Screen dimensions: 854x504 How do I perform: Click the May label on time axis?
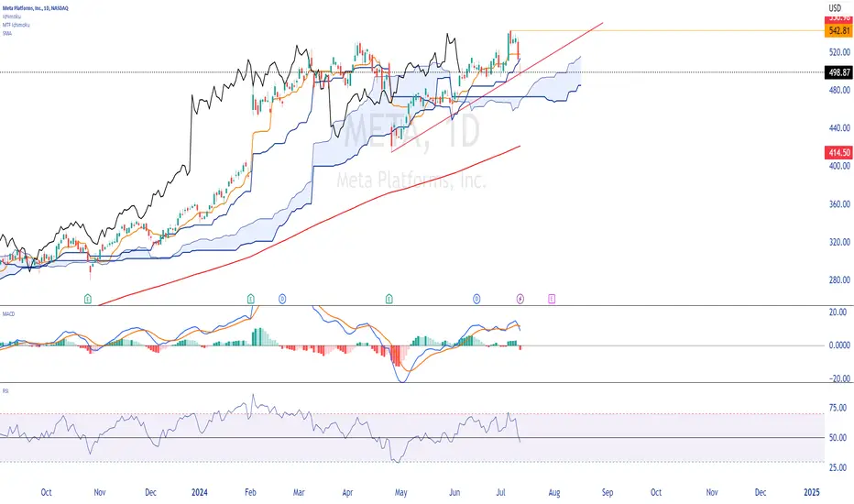coord(400,492)
